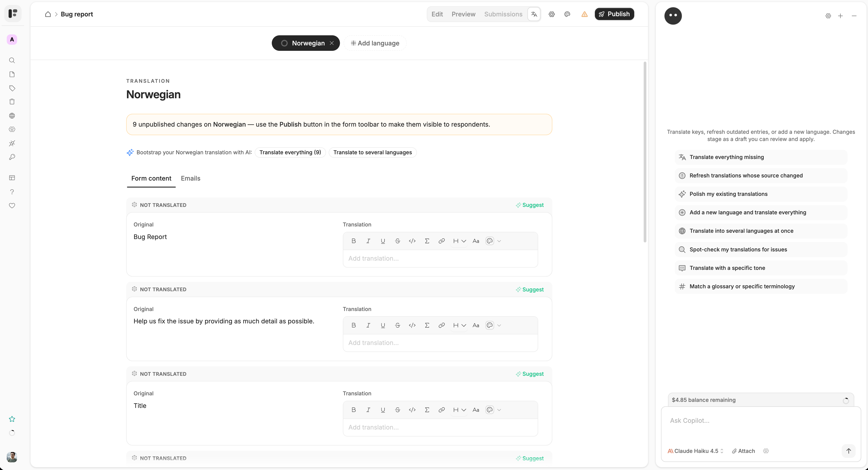This screenshot has width=868, height=470.
Task: Open the globe icon in left sidebar
Action: [x=12, y=116]
